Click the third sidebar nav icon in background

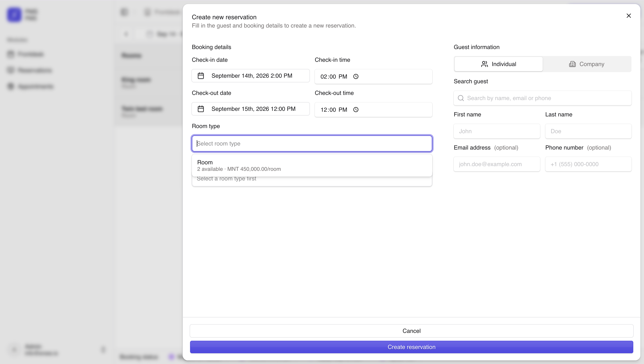point(11,86)
